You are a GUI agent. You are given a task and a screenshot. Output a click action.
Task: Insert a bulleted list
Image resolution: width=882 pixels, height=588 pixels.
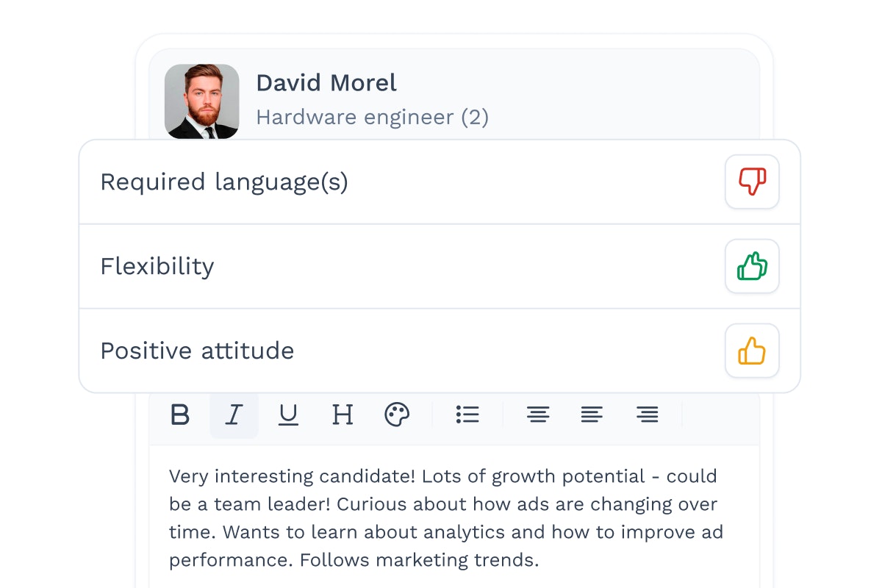click(467, 415)
